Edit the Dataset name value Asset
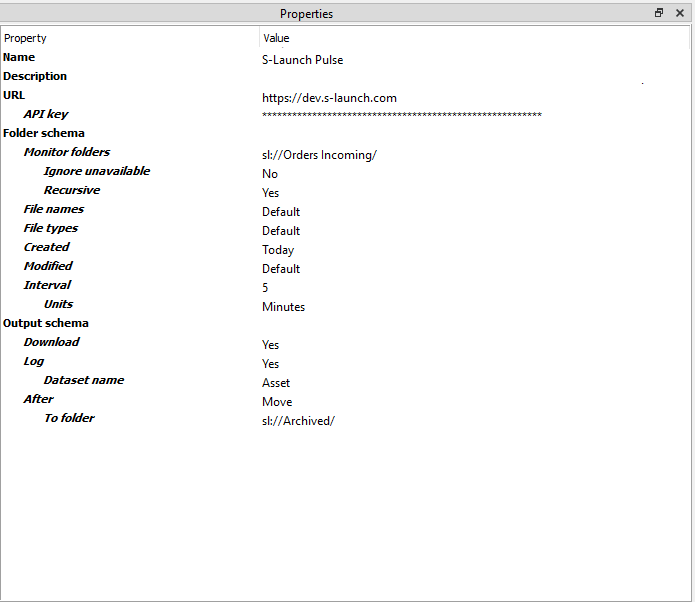The height and width of the screenshot is (602, 695). [276, 383]
